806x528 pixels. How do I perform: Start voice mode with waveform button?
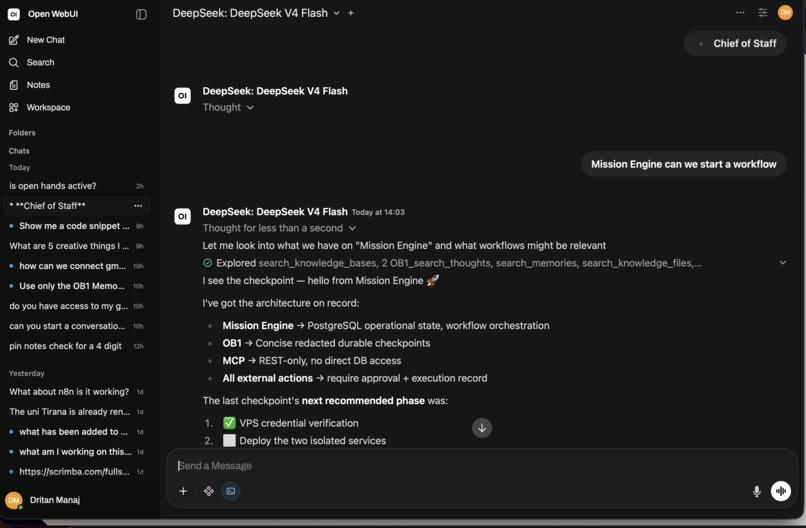pyautogui.click(x=781, y=491)
